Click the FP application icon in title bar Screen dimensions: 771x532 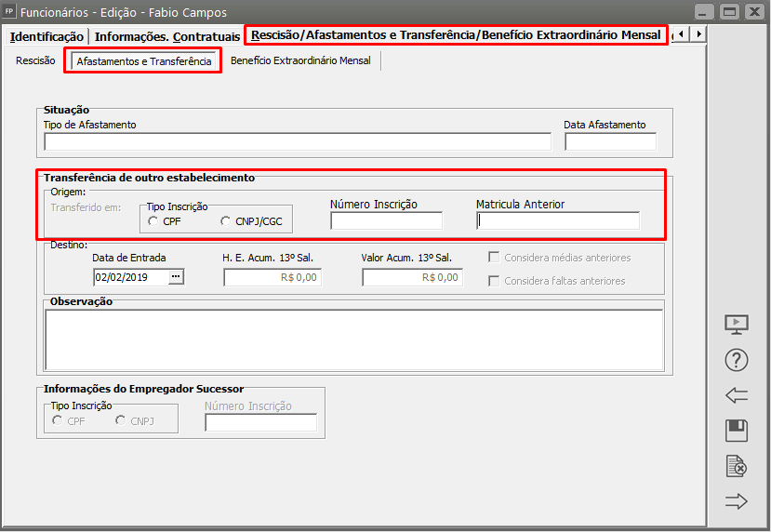pos(9,10)
